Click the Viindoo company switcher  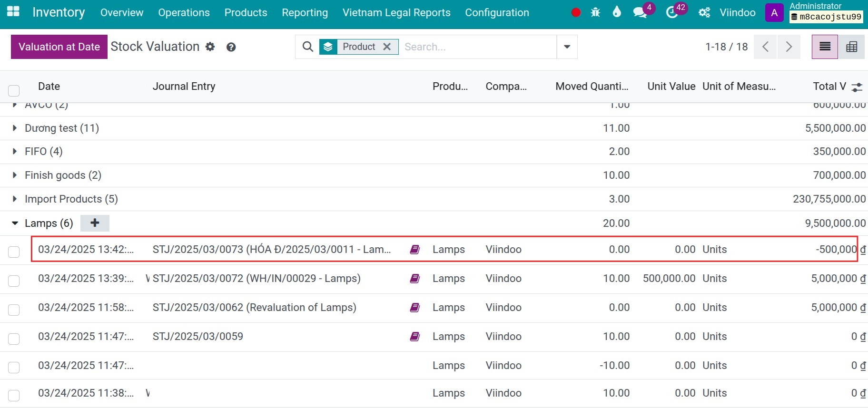(737, 12)
